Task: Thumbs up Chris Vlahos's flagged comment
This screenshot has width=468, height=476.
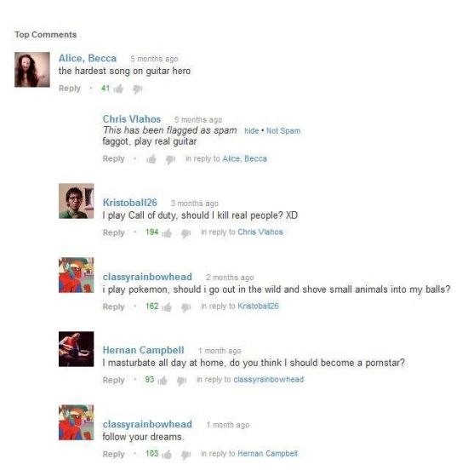Action: tap(151, 158)
